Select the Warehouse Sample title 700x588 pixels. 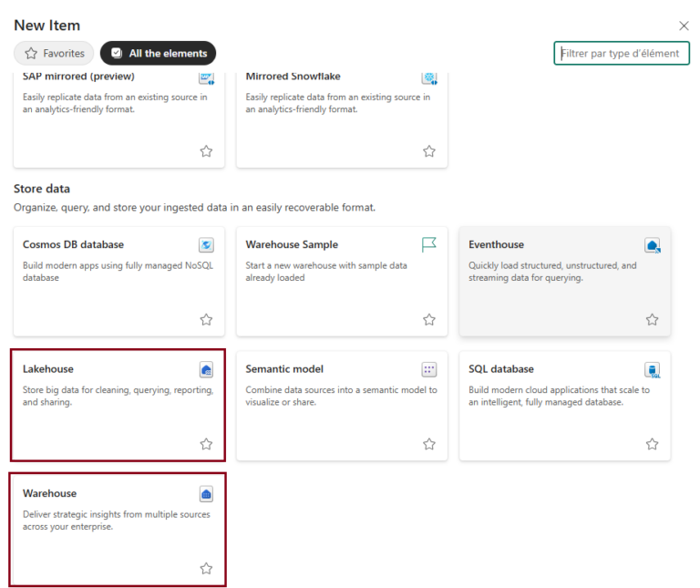click(292, 244)
